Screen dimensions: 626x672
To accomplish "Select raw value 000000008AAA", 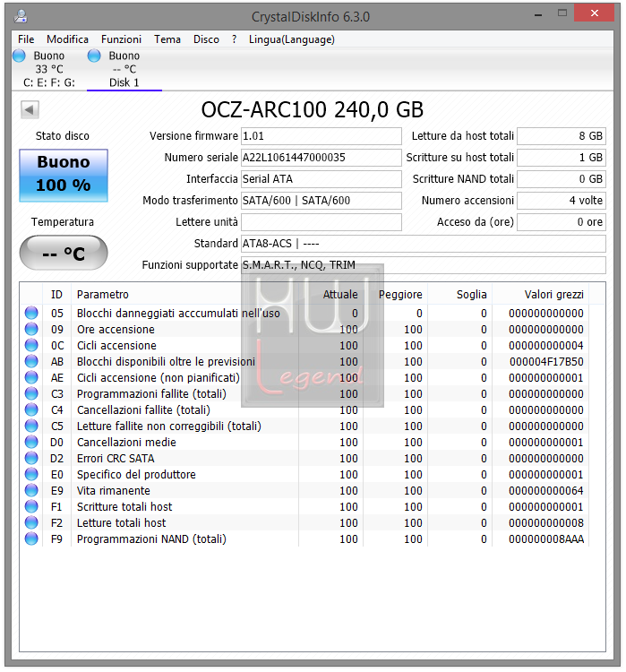I will [x=546, y=539].
